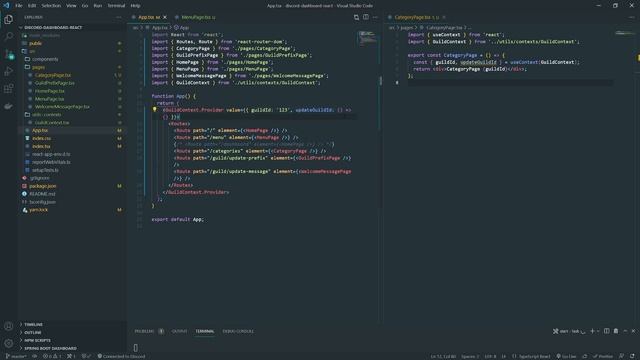Open left editor group more actions menu

coord(375,17)
